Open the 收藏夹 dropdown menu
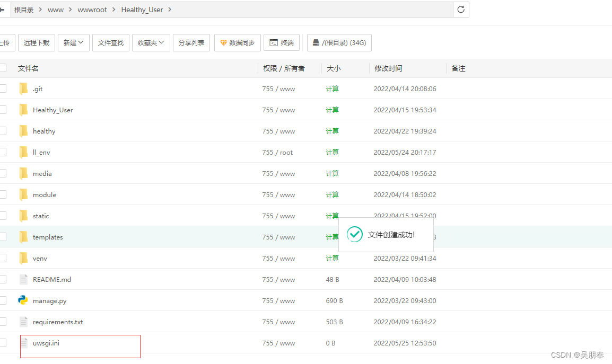The height and width of the screenshot is (364, 612). click(x=151, y=42)
